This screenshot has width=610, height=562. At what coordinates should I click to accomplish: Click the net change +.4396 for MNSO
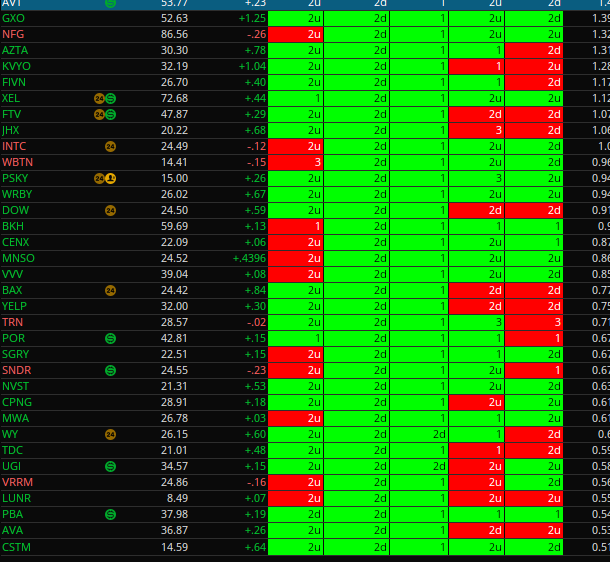coord(249,258)
